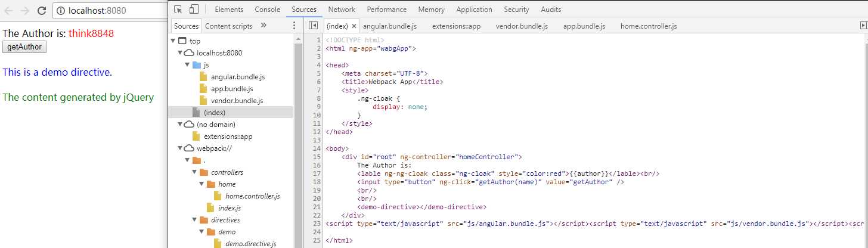Collapse the localhost:8080 tree node
The height and width of the screenshot is (248, 868).
point(181,53)
